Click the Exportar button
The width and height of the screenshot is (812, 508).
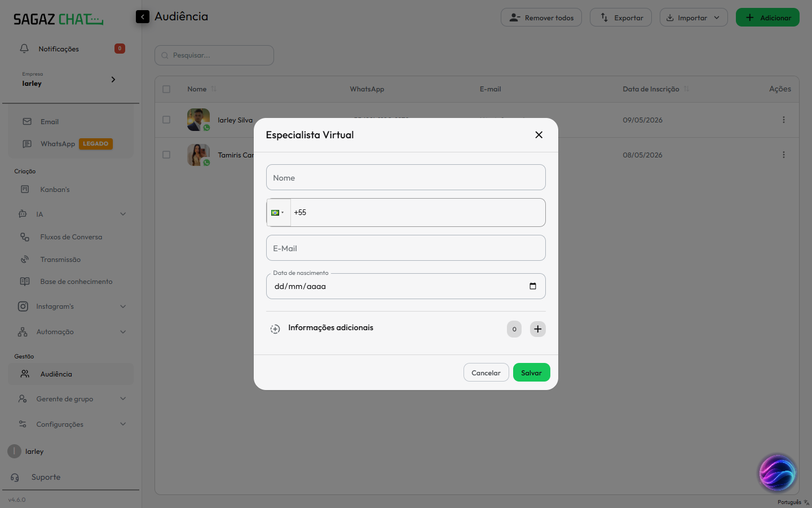[621, 17]
